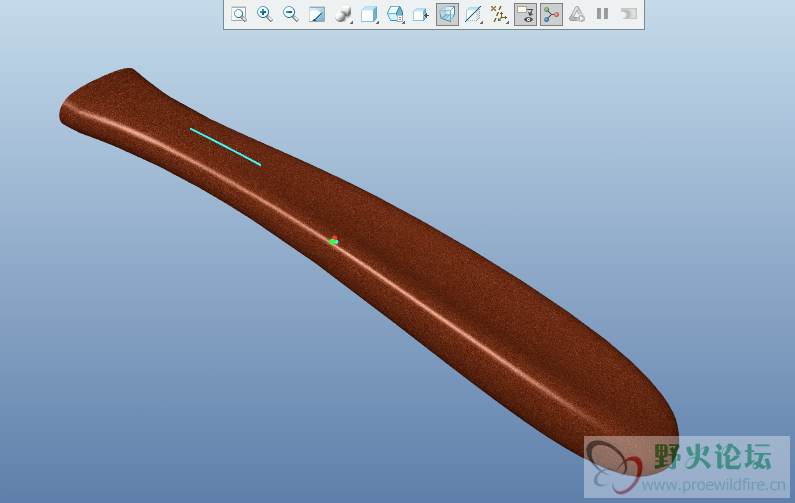Toggle annotation display button
795x503 pixels.
[525, 14]
